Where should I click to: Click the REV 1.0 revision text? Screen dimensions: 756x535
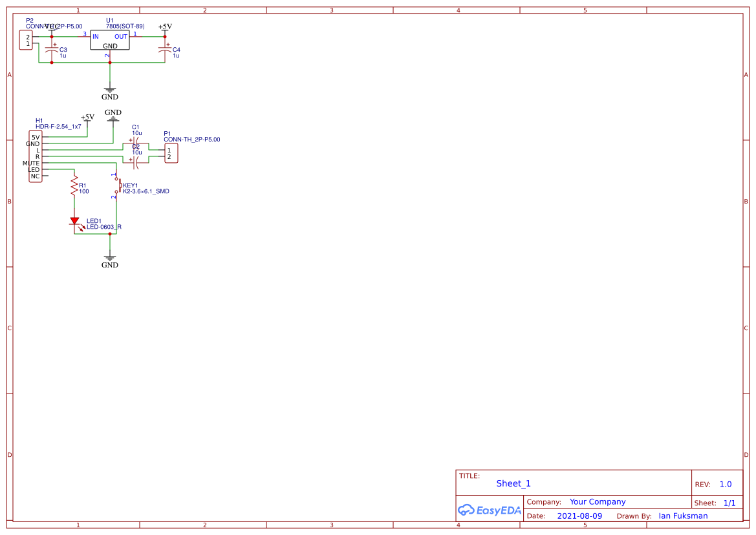(x=724, y=484)
